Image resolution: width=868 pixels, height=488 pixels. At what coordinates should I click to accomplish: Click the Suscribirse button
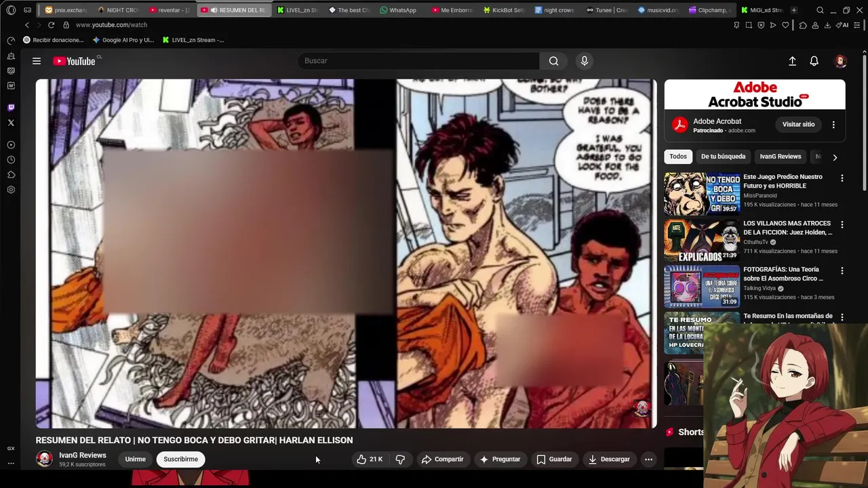(x=180, y=460)
